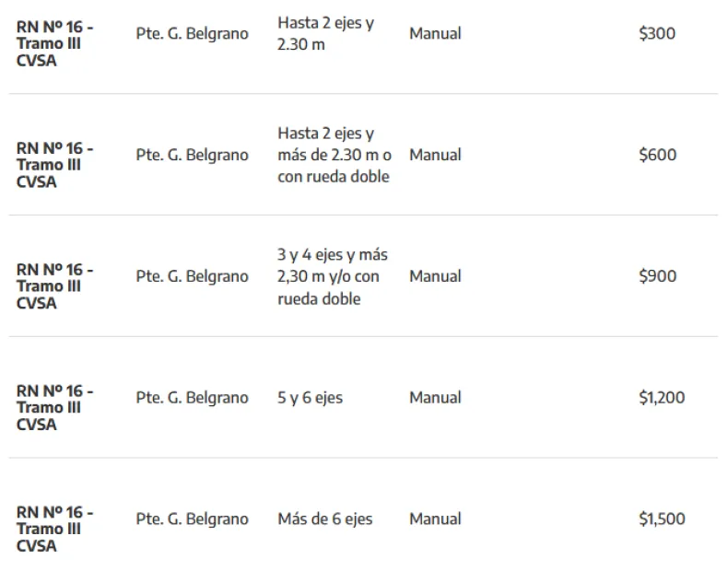
Task: Click the "5 y 6 ejes" category cell
Action: click(x=310, y=398)
